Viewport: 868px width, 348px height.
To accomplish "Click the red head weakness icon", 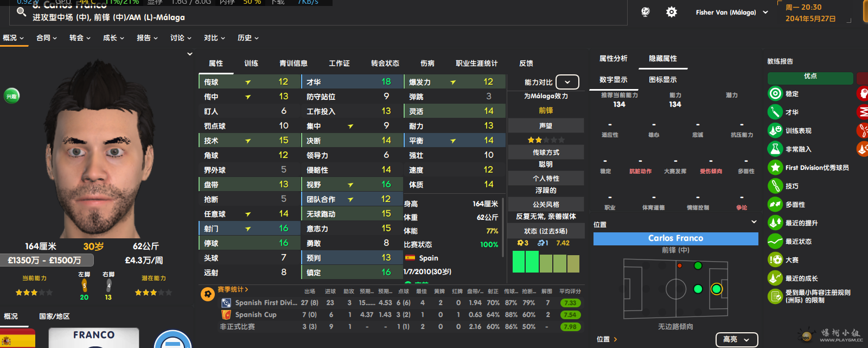I will point(863,93).
